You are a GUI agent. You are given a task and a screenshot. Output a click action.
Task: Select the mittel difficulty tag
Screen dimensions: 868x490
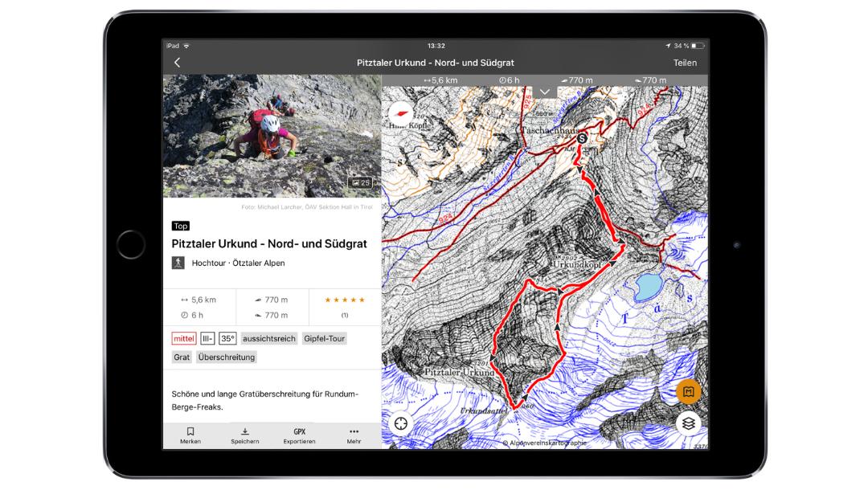point(184,338)
